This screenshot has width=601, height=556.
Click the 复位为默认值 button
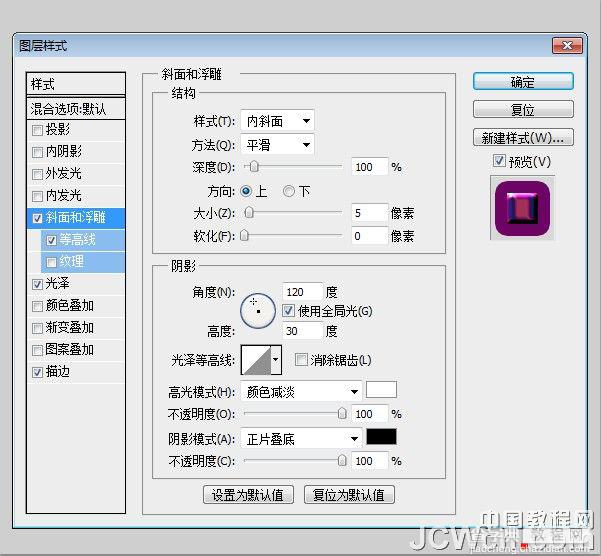point(349,495)
